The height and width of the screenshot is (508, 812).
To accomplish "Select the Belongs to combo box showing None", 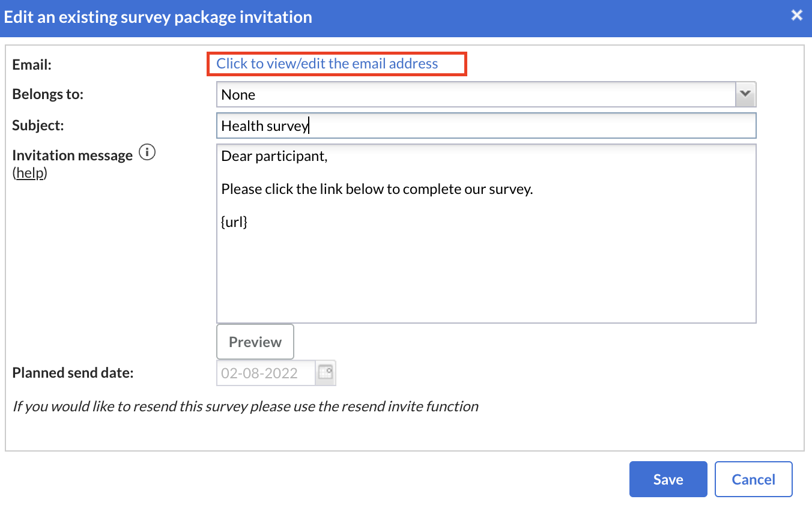I will coord(486,94).
